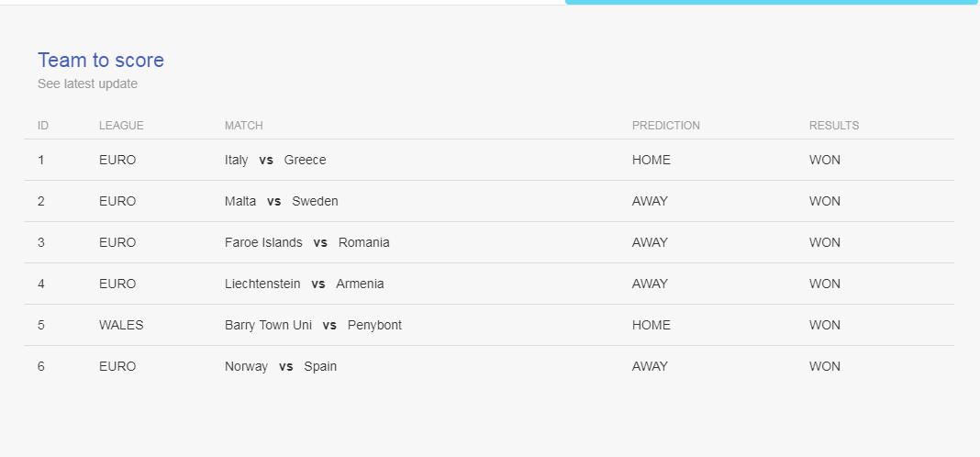The image size is (980, 457).
Task: Click the Norway vs Spain match
Action: [x=281, y=366]
